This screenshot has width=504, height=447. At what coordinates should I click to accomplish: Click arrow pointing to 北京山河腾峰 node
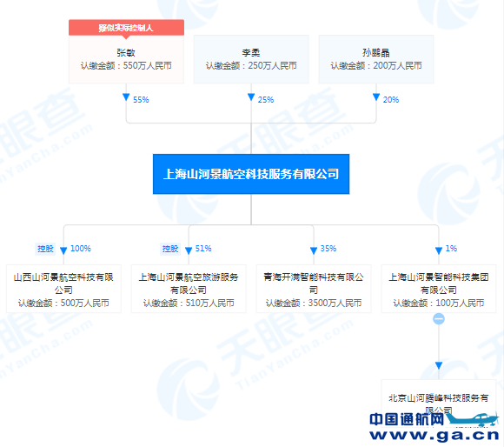tap(439, 365)
